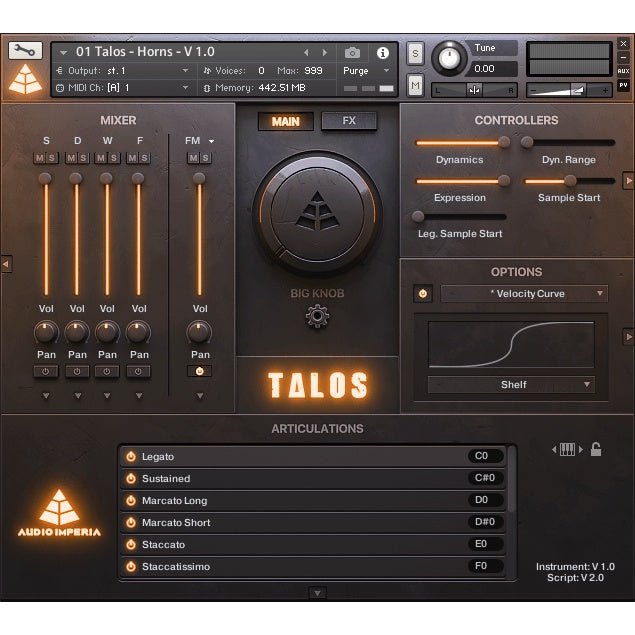Disable Staccato articulation power button

click(131, 544)
